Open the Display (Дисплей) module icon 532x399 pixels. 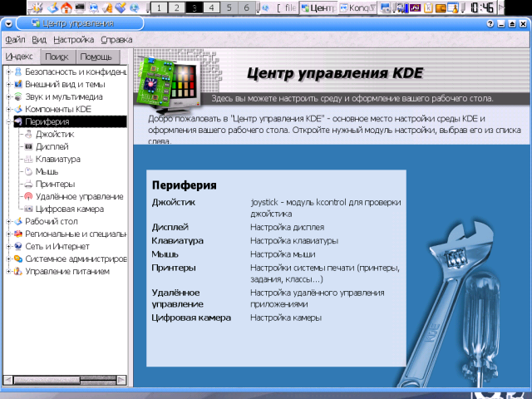coord(28,146)
